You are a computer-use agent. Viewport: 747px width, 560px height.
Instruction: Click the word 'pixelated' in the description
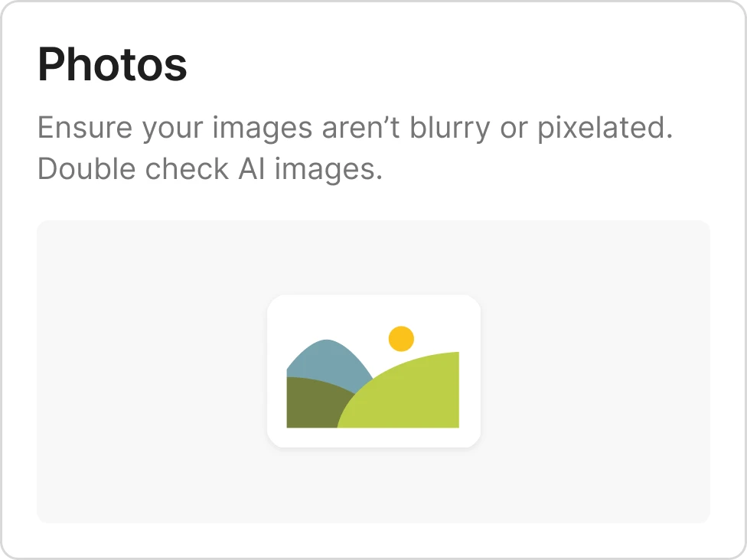point(605,128)
